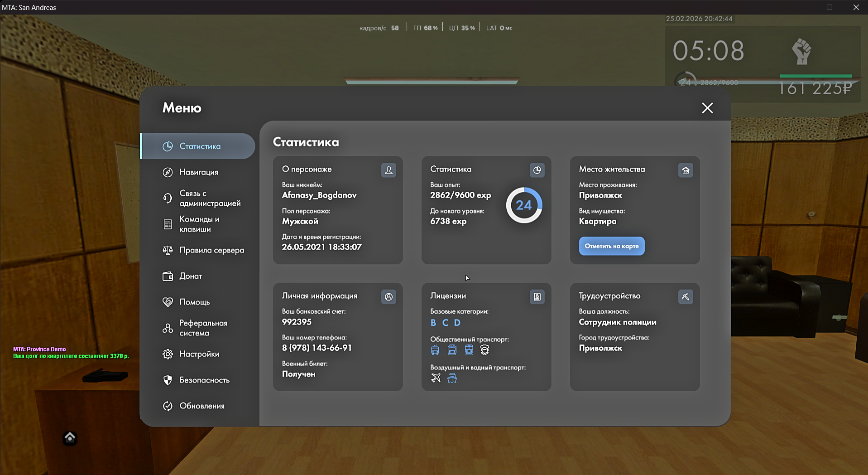
Task: Open Команды и клавиши section
Action: pos(199,224)
